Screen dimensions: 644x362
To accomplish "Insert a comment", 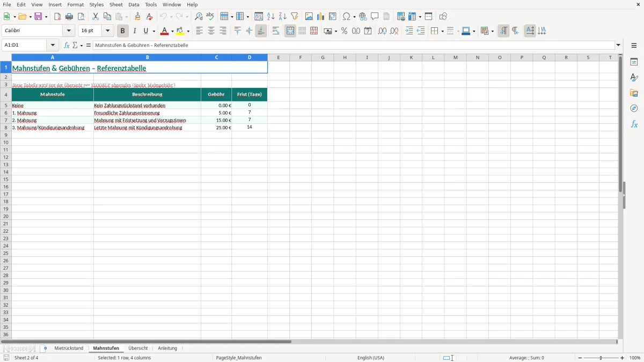I will (x=375, y=17).
